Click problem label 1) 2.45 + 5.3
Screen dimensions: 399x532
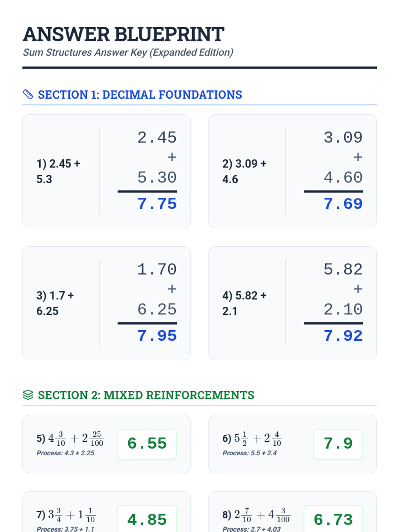(58, 171)
